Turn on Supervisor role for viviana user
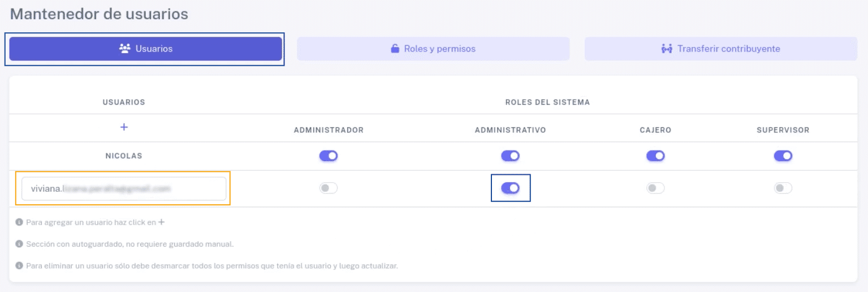 (783, 188)
